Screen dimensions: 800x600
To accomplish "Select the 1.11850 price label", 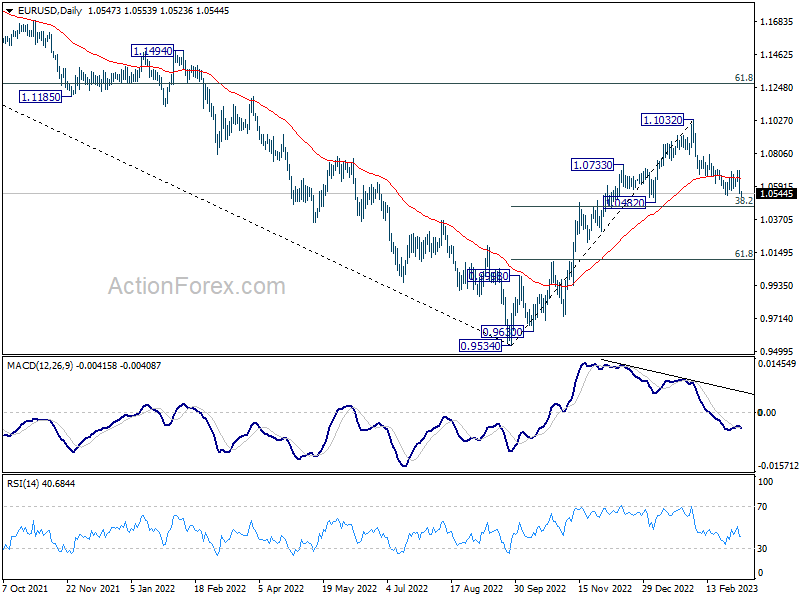I will coord(40,97).
